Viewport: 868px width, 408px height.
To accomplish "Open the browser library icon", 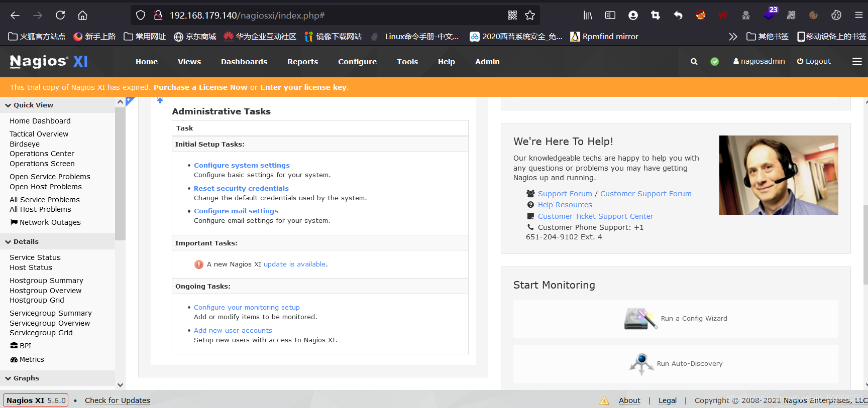I will tap(588, 16).
